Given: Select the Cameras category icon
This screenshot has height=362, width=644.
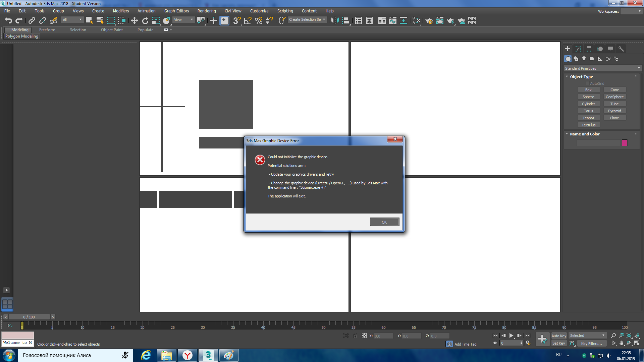Looking at the screenshot, I should click(592, 59).
